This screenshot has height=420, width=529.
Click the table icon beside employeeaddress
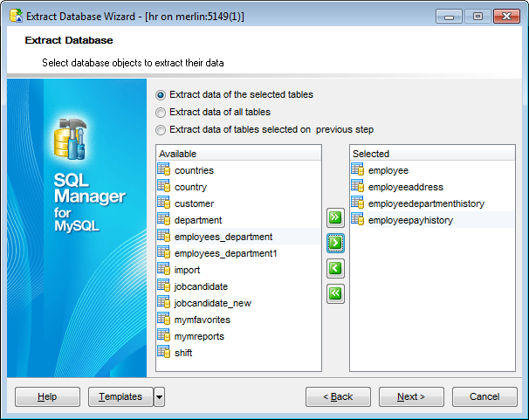pos(358,186)
